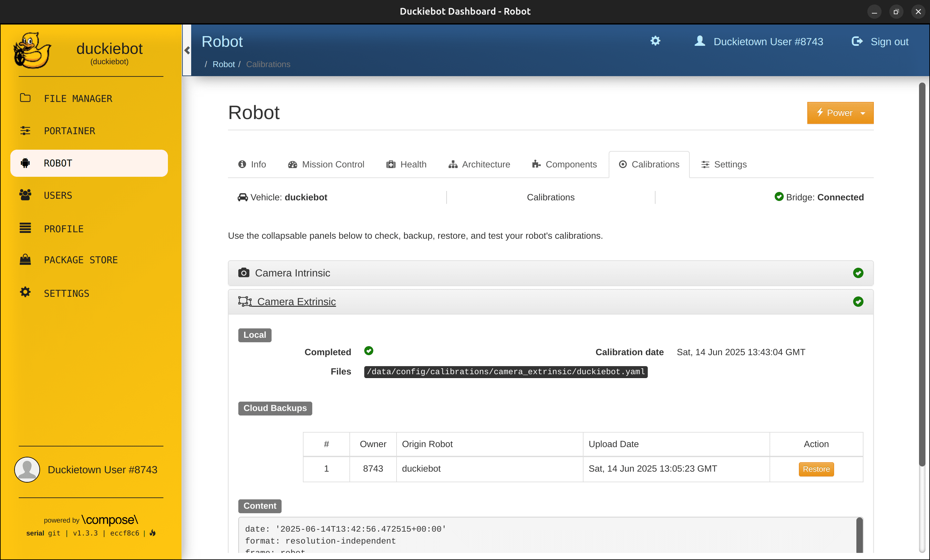Image resolution: width=930 pixels, height=560 pixels.
Task: Click the flame icon beside version hash
Action: pyautogui.click(x=152, y=533)
